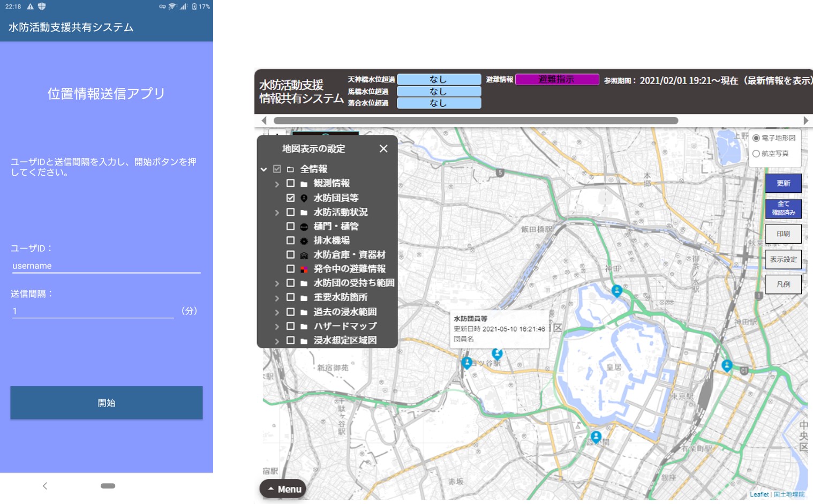The image size is (813, 504).
Task: Open the Leaflet attribution link
Action: pyautogui.click(x=759, y=494)
